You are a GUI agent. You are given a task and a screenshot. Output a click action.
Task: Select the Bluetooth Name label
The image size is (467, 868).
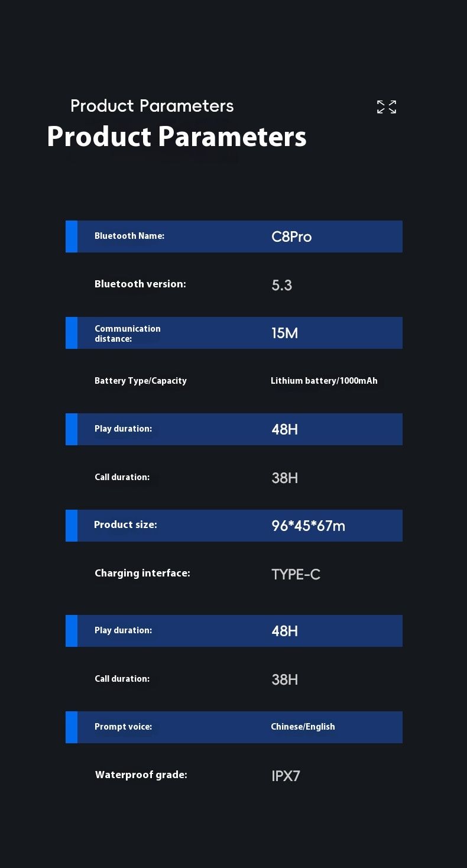coord(129,236)
